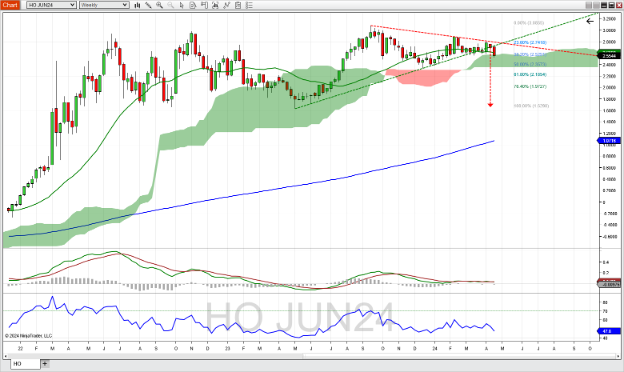This screenshot has width=624, height=372.
Task: Open the strategies document icon in toolbar
Action: [x=238, y=5]
